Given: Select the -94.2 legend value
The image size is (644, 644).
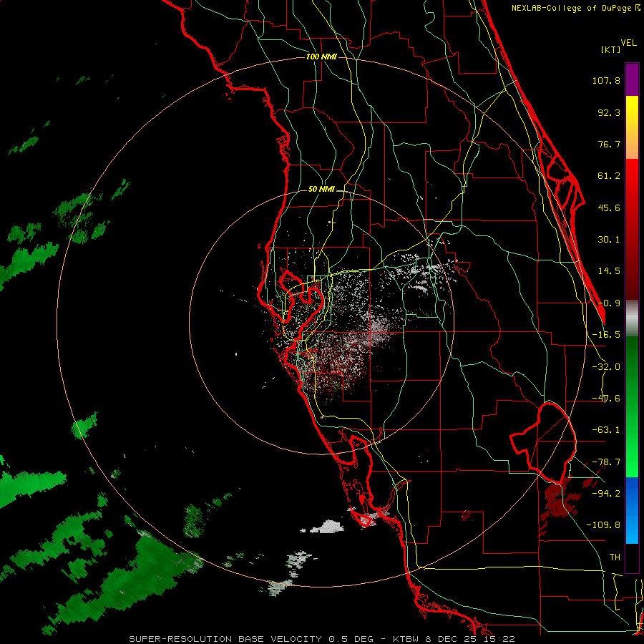Looking at the screenshot, I should tap(606, 494).
